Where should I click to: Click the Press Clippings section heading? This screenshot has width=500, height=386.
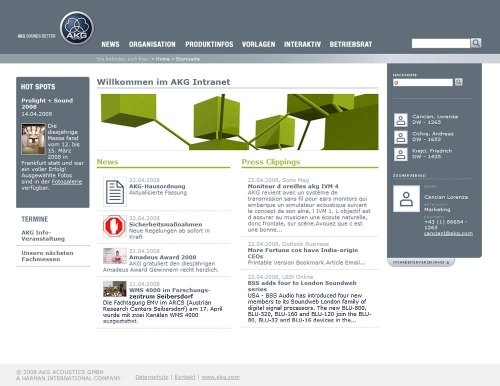point(271,162)
